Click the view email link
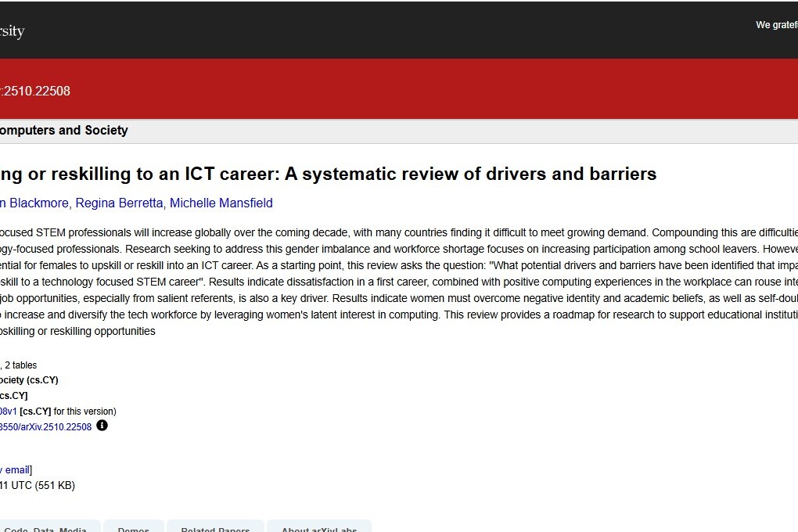 click(15, 470)
